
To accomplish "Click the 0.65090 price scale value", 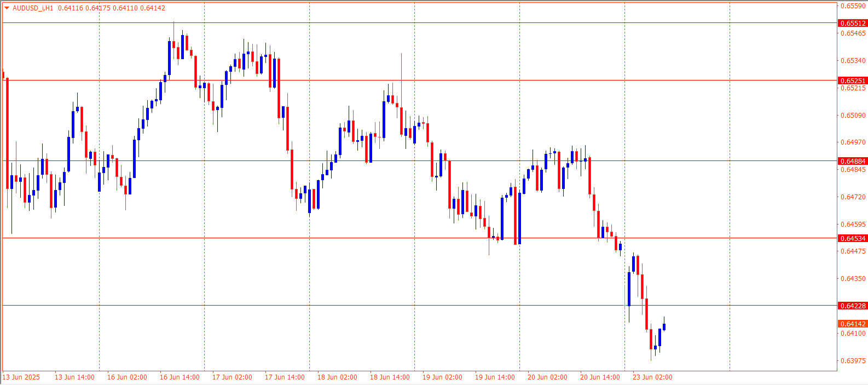I will click(x=853, y=116).
